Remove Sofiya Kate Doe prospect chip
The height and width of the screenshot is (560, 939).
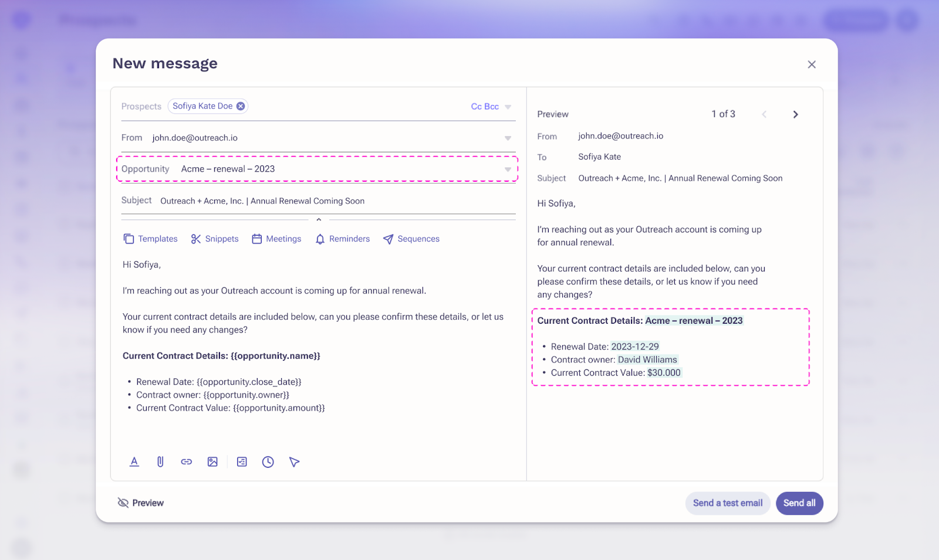coord(241,106)
